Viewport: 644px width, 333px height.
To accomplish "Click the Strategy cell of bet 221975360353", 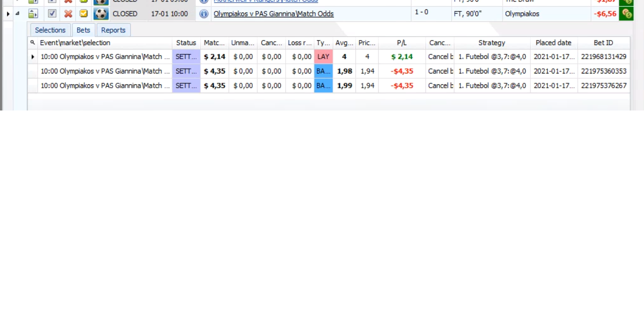I will pos(492,71).
